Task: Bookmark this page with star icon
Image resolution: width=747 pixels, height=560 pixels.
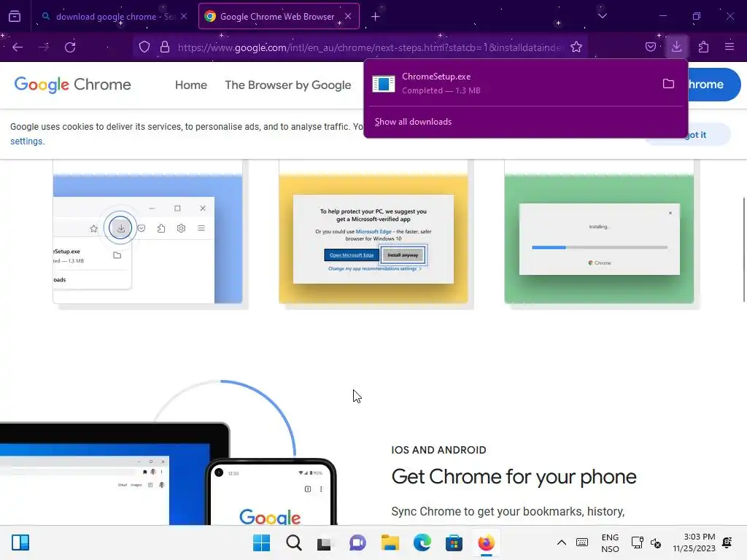Action: point(576,47)
